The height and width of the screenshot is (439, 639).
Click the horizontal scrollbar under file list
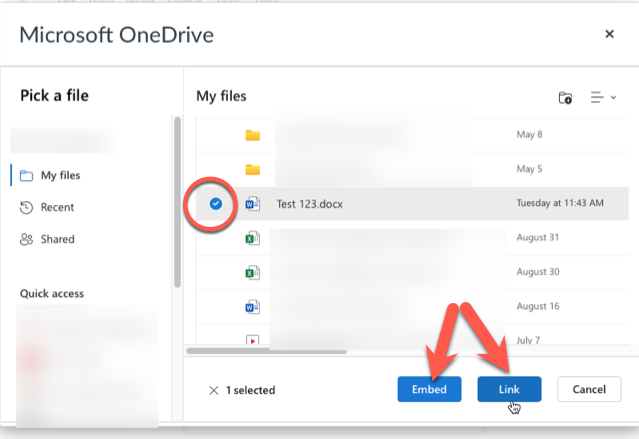267,351
